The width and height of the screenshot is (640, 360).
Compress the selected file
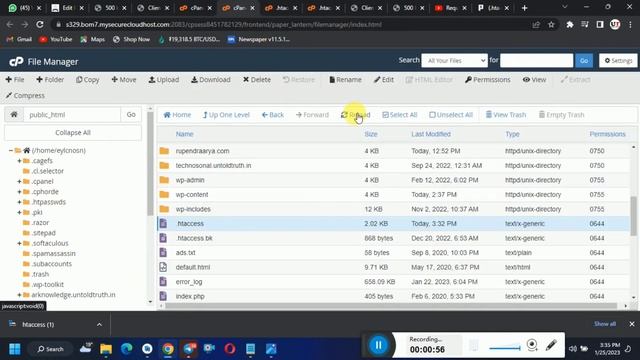25,96
